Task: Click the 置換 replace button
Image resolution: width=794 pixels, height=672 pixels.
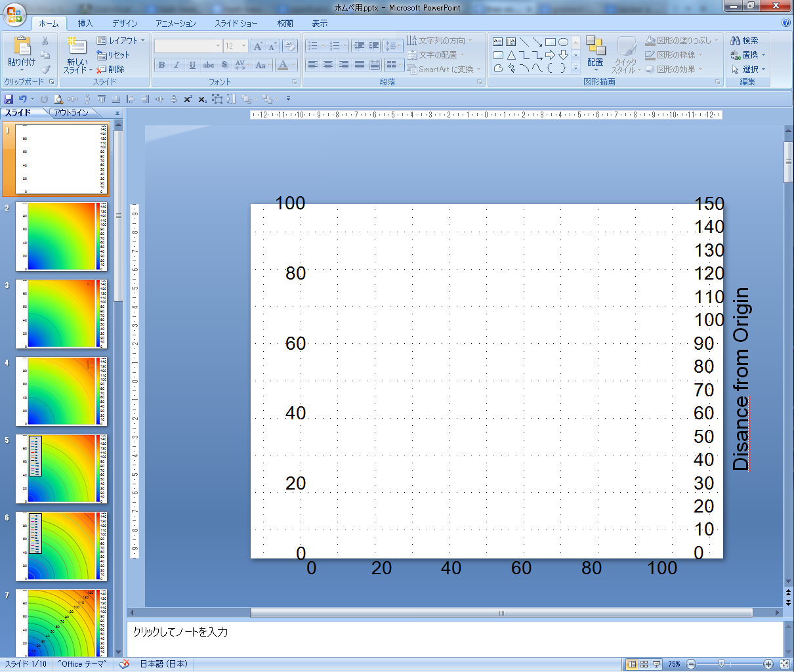Action: pos(748,55)
